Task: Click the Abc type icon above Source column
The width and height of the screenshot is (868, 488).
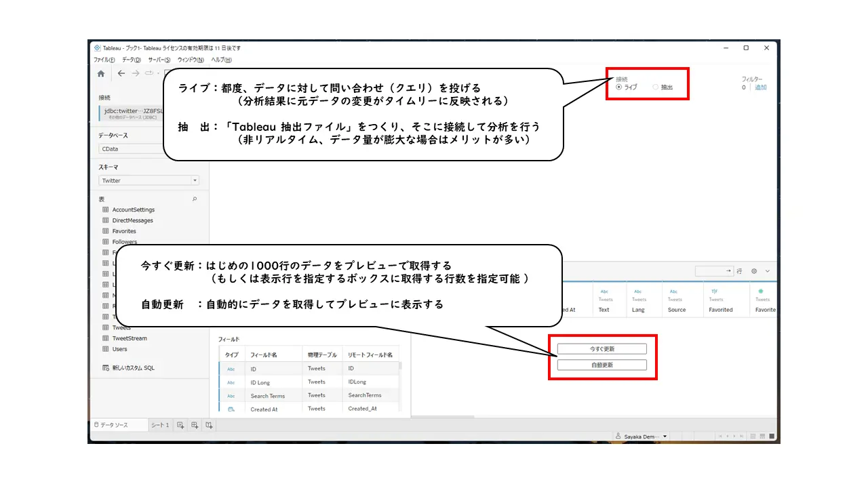Action: click(673, 291)
